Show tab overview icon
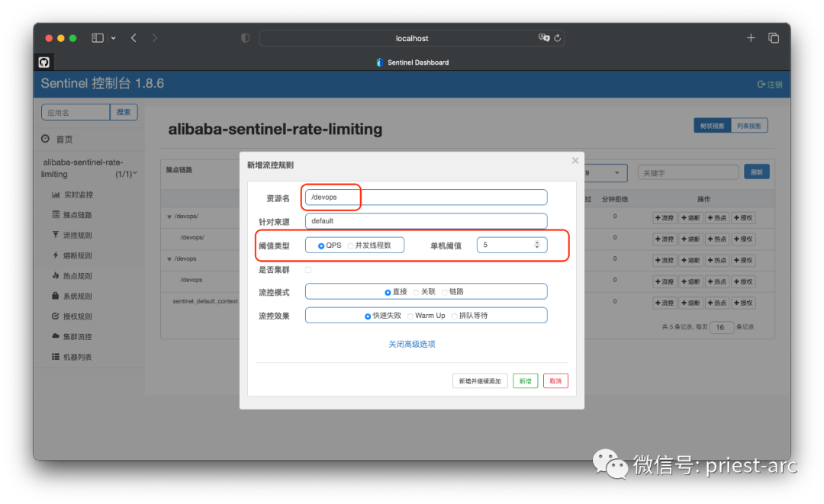This screenshot has width=824, height=504. 774,38
